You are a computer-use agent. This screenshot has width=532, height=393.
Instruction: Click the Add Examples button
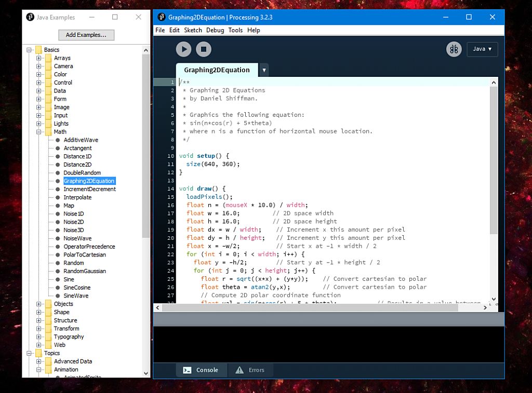pos(86,35)
